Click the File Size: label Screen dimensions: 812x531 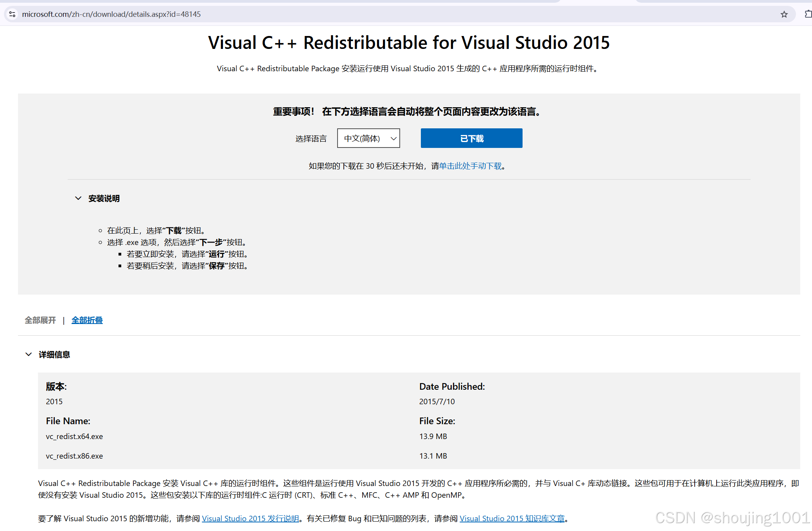(437, 421)
